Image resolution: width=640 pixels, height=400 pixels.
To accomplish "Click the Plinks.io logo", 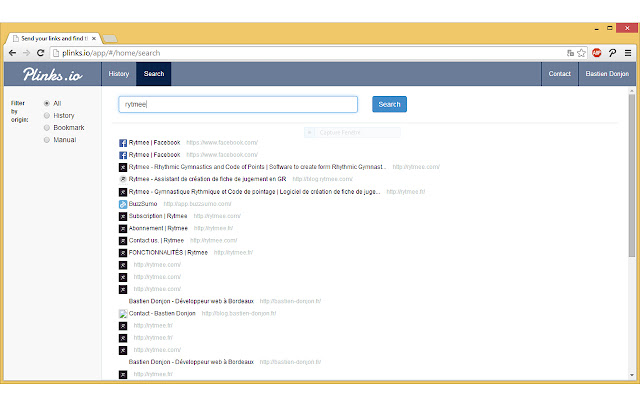I will pos(53,74).
